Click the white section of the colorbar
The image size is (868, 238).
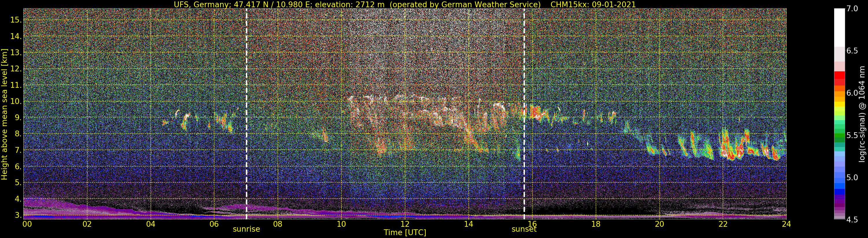point(839,28)
